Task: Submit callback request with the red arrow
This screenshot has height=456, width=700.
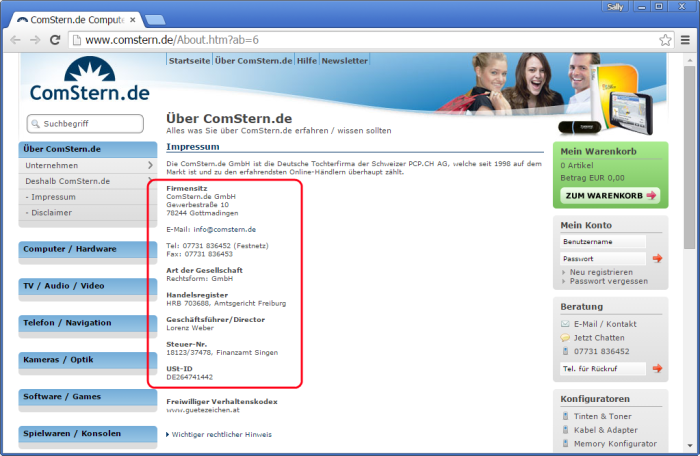Action: pyautogui.click(x=657, y=368)
